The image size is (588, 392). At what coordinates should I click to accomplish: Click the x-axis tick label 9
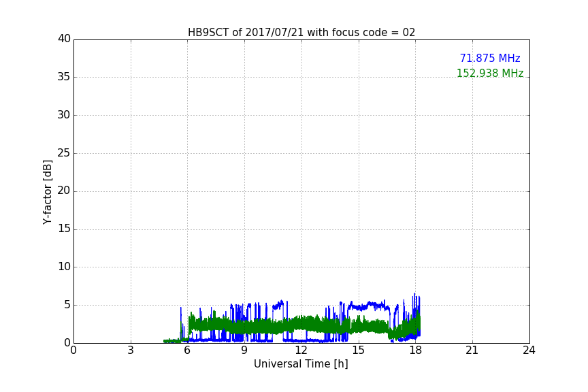[x=244, y=350]
